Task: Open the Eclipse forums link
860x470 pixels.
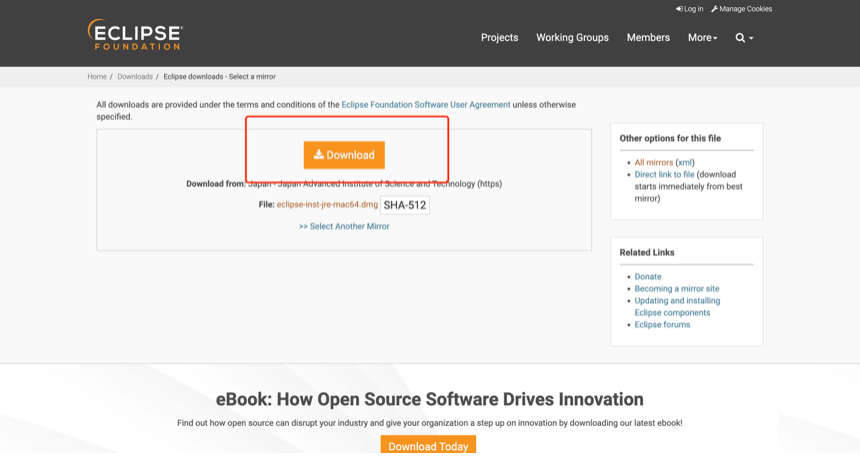Action: point(662,325)
